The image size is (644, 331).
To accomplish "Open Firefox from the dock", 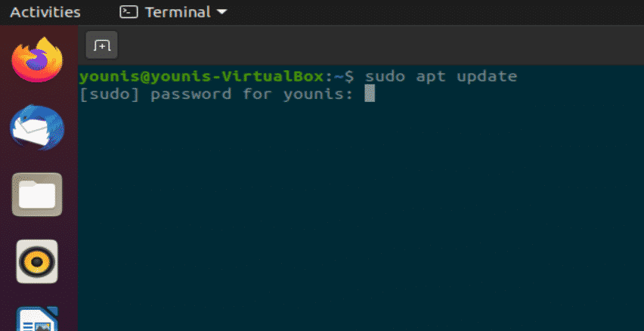I will coord(37,61).
